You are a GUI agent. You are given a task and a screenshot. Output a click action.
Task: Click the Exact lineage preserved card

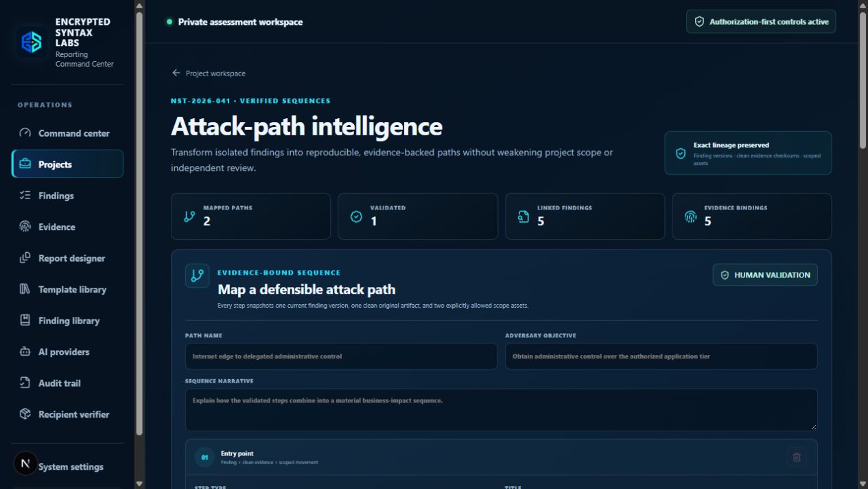(748, 153)
